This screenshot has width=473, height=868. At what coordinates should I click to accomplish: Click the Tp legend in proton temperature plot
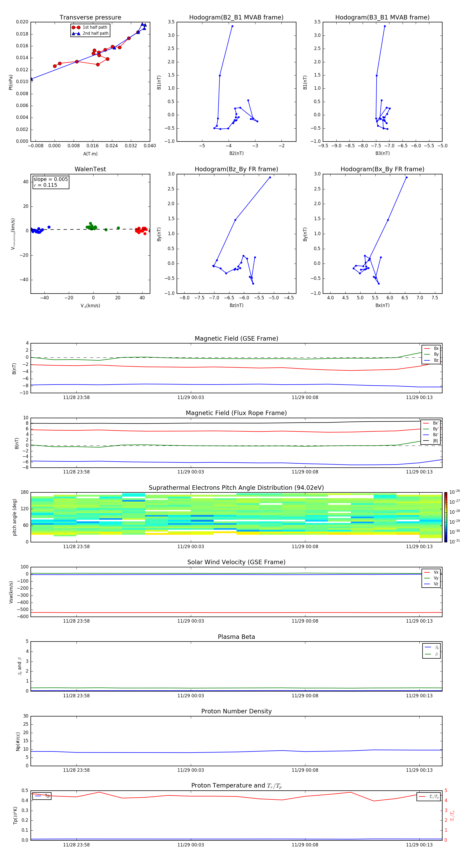pyautogui.click(x=42, y=796)
